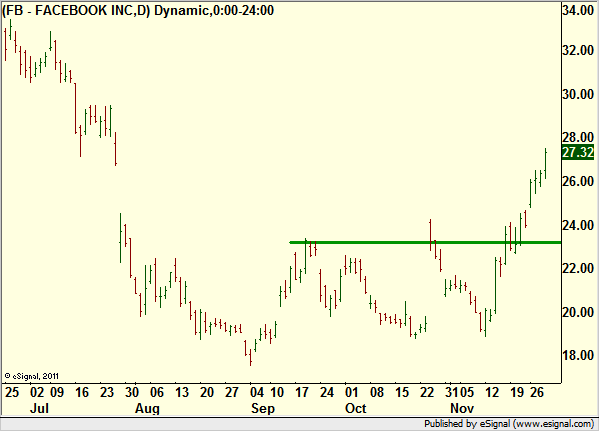This screenshot has height=431, width=599.
Task: Click the 32.00 price axis label
Action: click(578, 50)
